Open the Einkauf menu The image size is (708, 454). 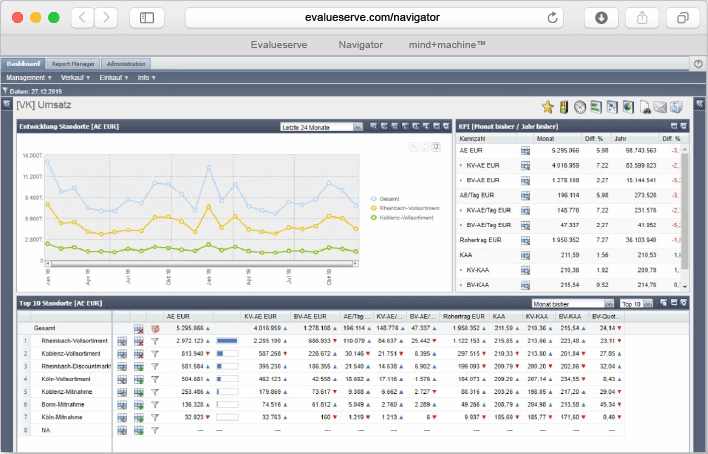pos(114,78)
